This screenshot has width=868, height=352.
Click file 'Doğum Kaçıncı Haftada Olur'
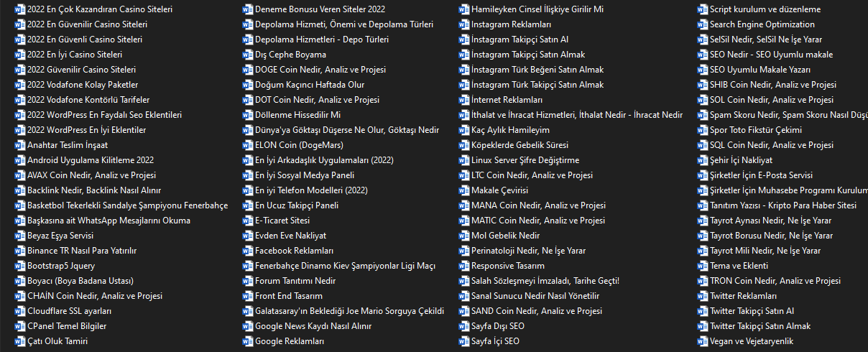(x=310, y=85)
